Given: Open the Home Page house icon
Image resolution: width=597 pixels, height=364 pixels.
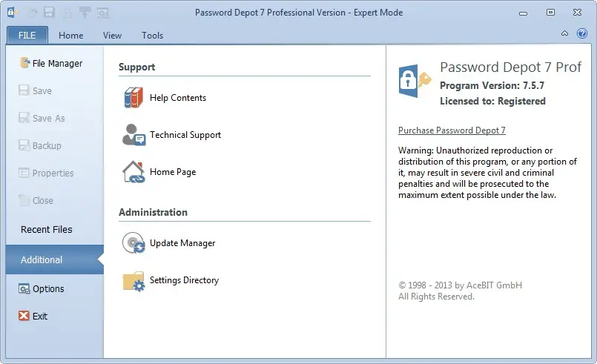Looking at the screenshot, I should (133, 172).
